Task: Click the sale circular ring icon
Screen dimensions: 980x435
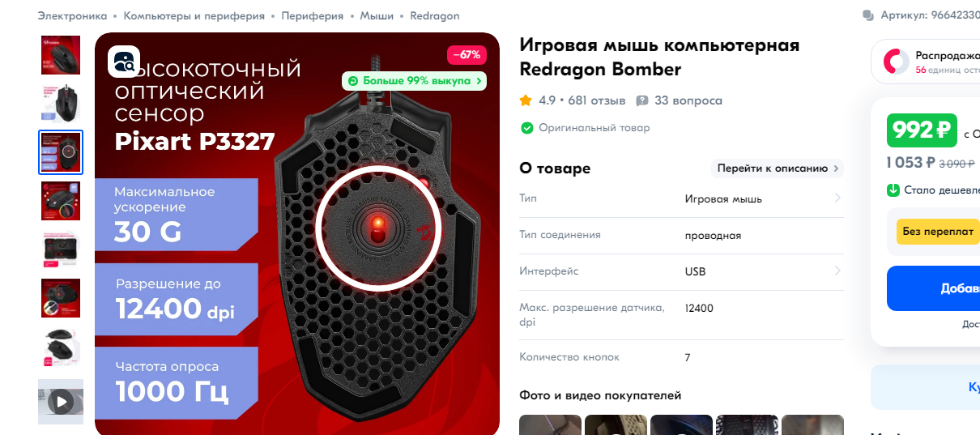Action: (896, 62)
